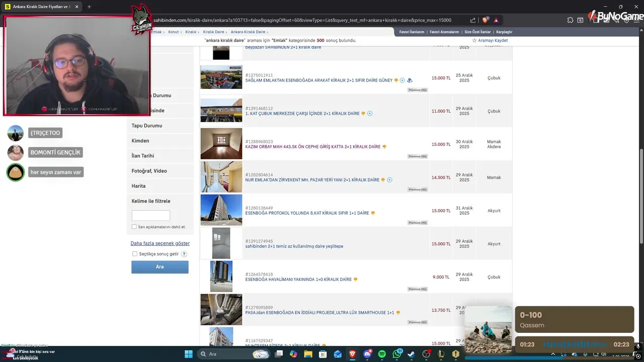644x362 pixels.
Task: Go to Kiralık Daire breadcrumb
Action: 213,32
